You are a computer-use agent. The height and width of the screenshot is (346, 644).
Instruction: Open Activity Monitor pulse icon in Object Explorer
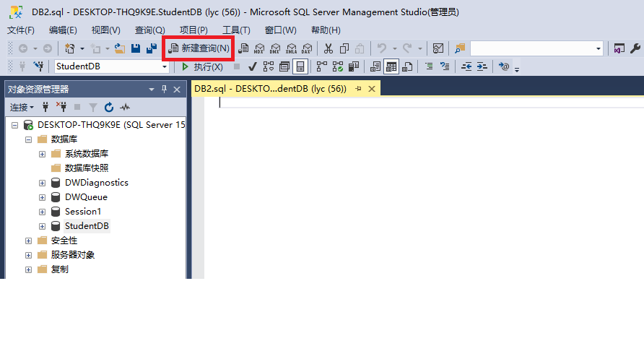pyautogui.click(x=125, y=108)
